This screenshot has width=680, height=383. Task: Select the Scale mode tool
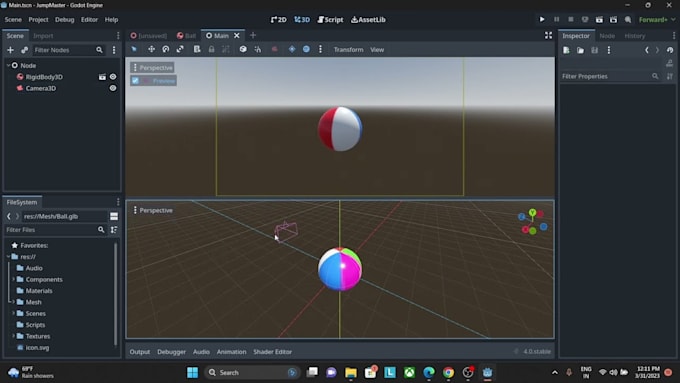pos(180,49)
